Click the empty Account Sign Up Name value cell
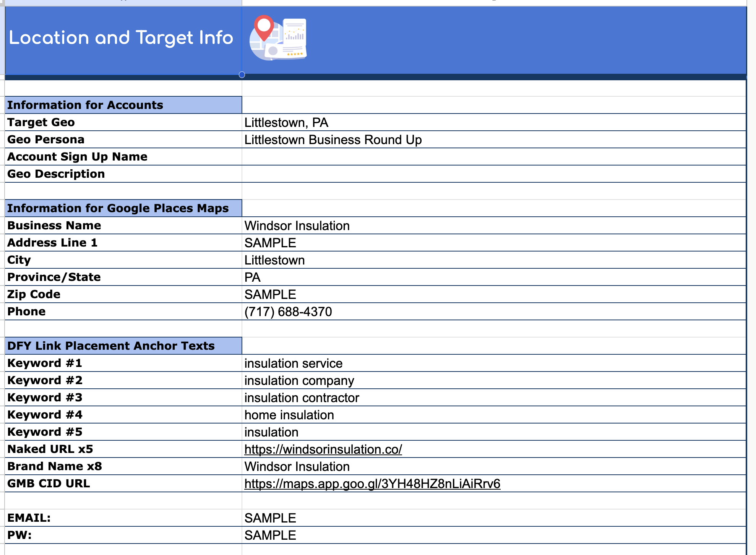The height and width of the screenshot is (555, 756). tap(493, 157)
